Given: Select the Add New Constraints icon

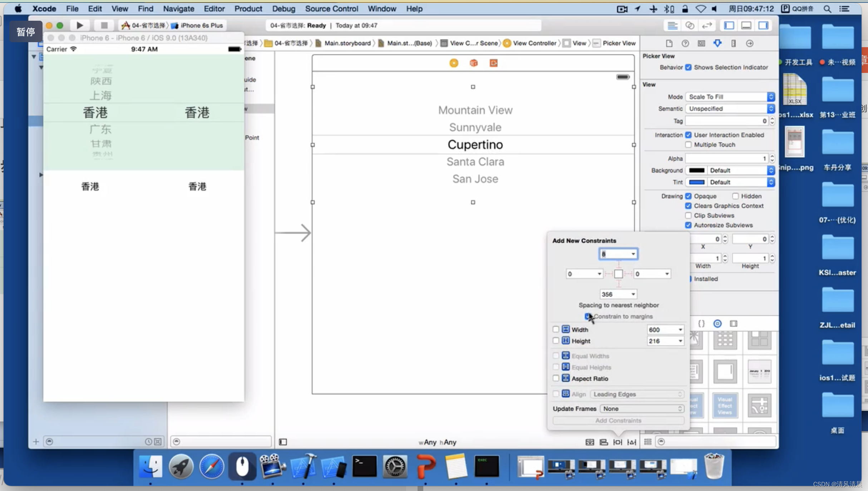Looking at the screenshot, I should click(x=618, y=441).
